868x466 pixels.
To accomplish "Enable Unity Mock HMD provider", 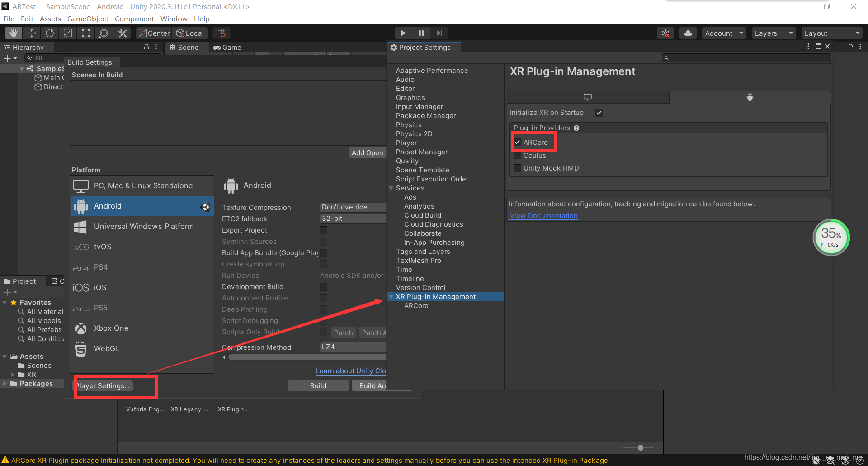I will tap(518, 168).
